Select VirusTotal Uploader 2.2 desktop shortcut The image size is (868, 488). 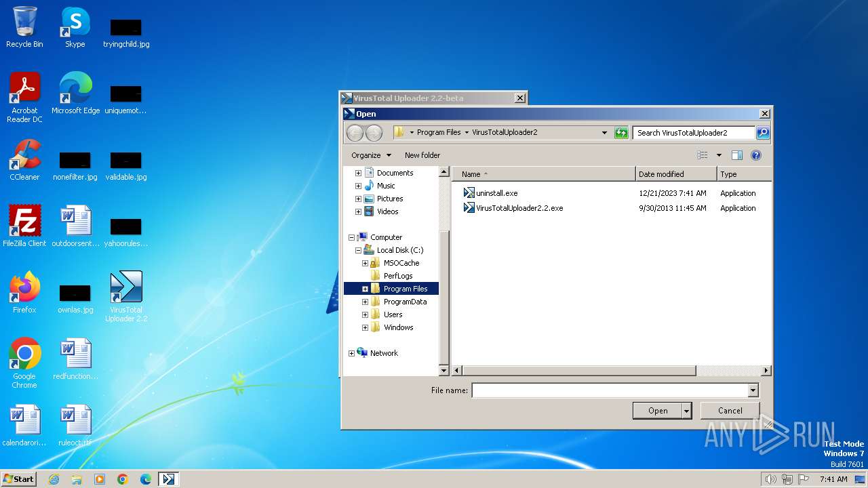pyautogui.click(x=126, y=297)
